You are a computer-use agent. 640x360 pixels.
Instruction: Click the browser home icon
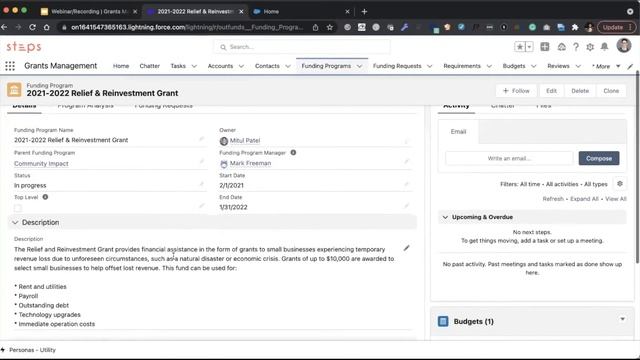coord(47,27)
